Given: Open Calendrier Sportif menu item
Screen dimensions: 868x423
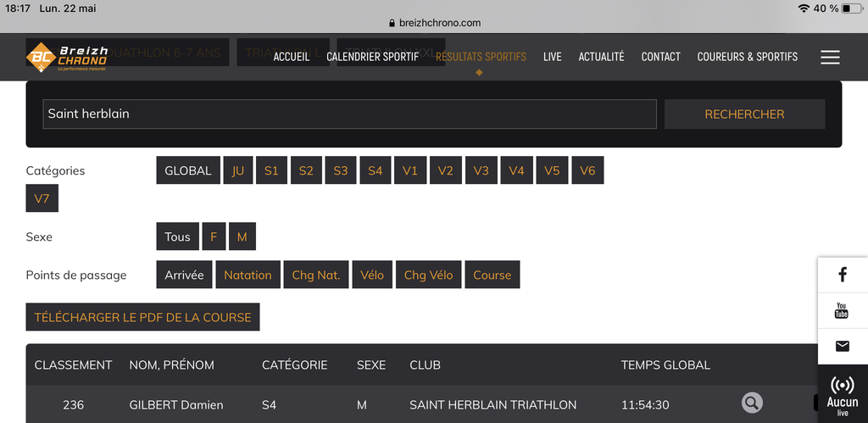Looking at the screenshot, I should point(372,57).
